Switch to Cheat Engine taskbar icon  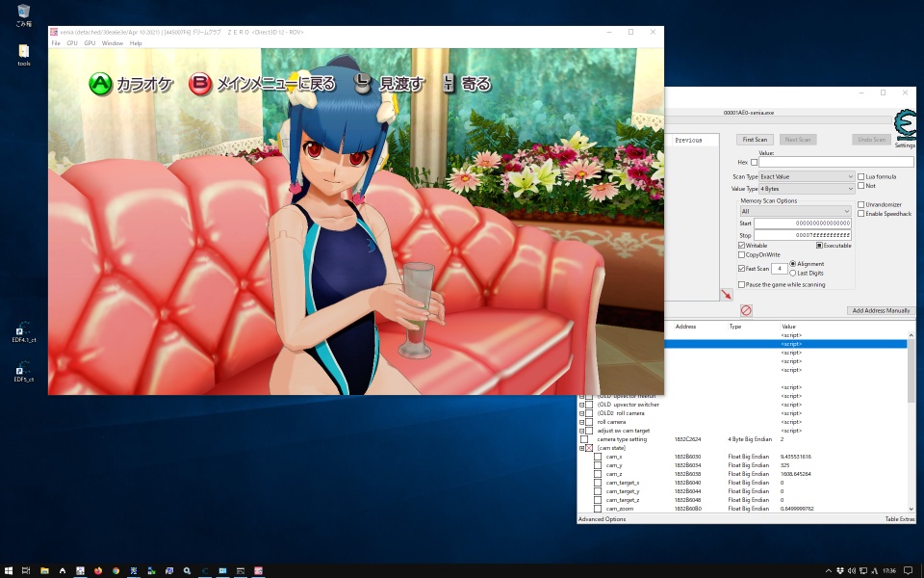[x=205, y=571]
